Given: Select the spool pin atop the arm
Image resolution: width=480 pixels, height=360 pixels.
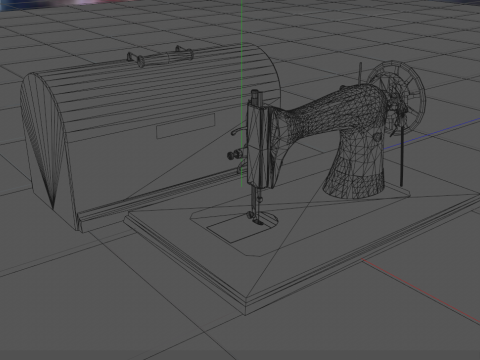Looking at the screenshot, I should coord(360,72).
